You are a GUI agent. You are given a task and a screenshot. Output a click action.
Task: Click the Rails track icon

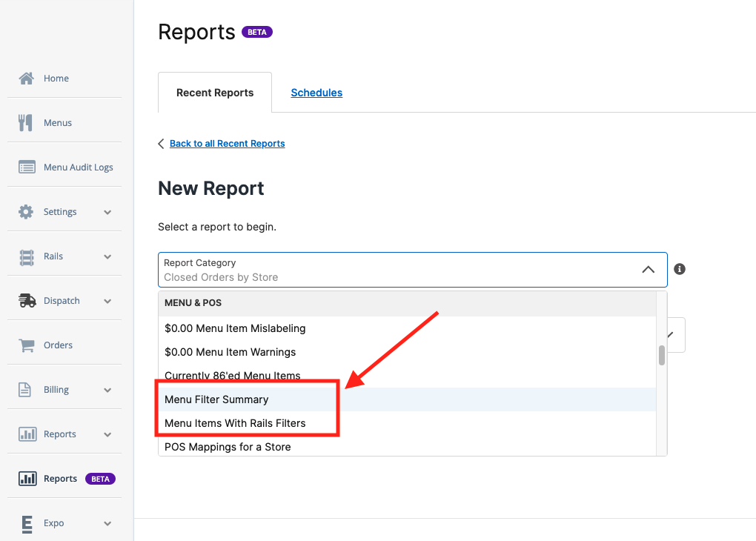pos(27,256)
